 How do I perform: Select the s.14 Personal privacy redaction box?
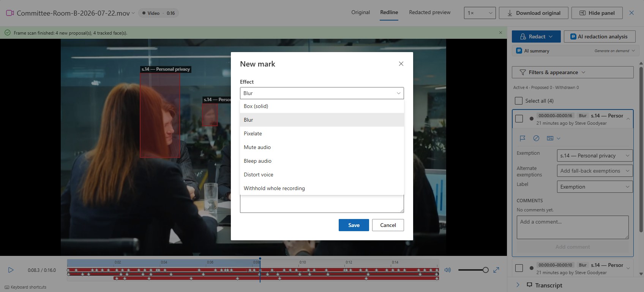[x=160, y=115]
